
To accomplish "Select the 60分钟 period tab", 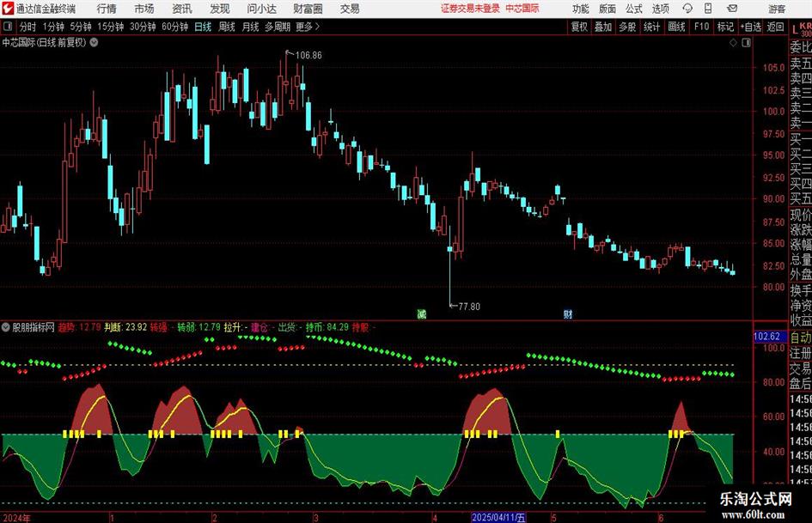I will click(174, 27).
